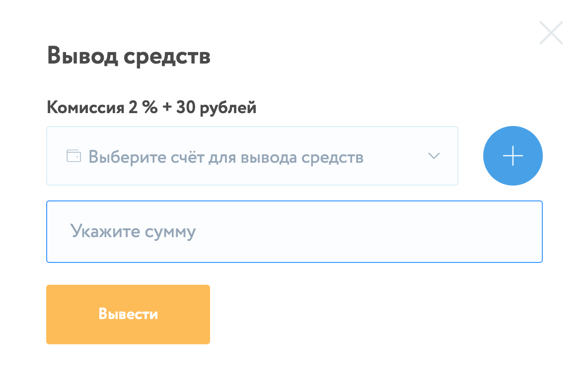Viewport: 588px width, 381px height.
Task: Dismiss the 'Вывод средств' modal using the cross icon
Action: (551, 33)
